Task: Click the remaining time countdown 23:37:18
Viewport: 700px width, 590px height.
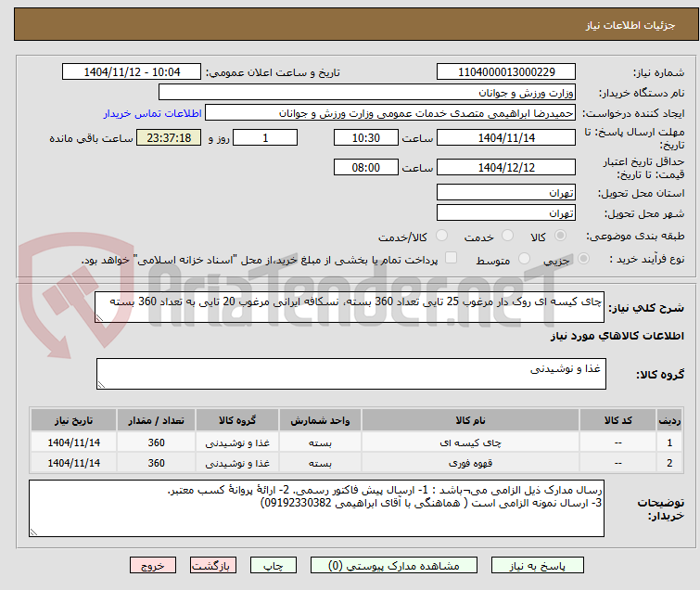Action: click(169, 137)
